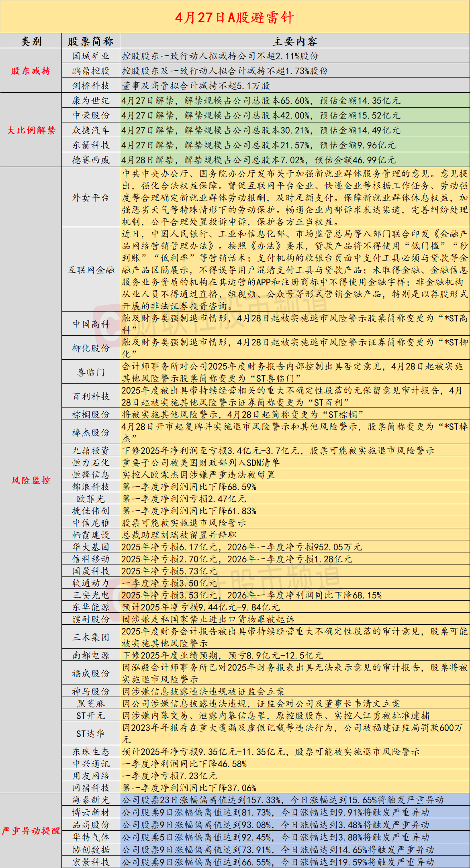Select the 类别 column header
Image resolution: width=470 pixels, height=868 pixels.
[31, 41]
